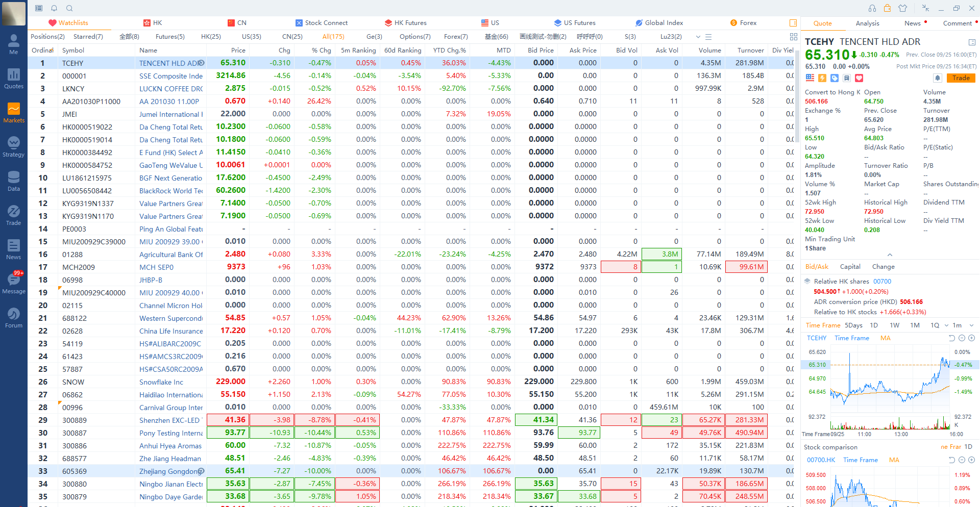Screen dimensions: 980x507
Task: Open MA indicator on TCEHY chart
Action: point(886,338)
